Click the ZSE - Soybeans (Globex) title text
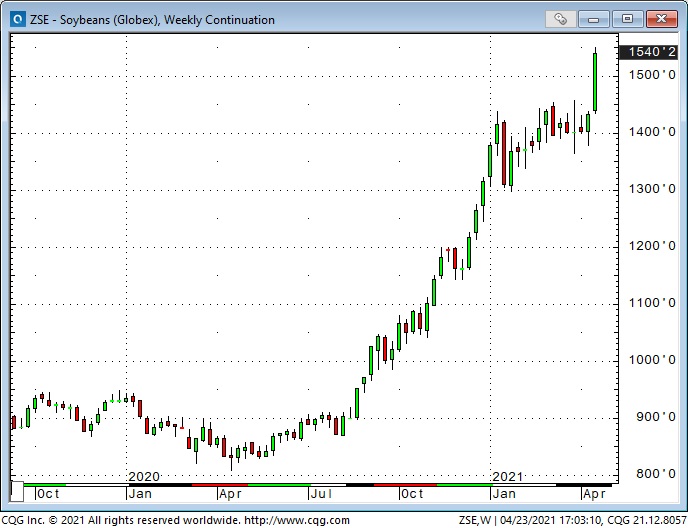Viewport: 688px width, 528px height. pos(152,20)
